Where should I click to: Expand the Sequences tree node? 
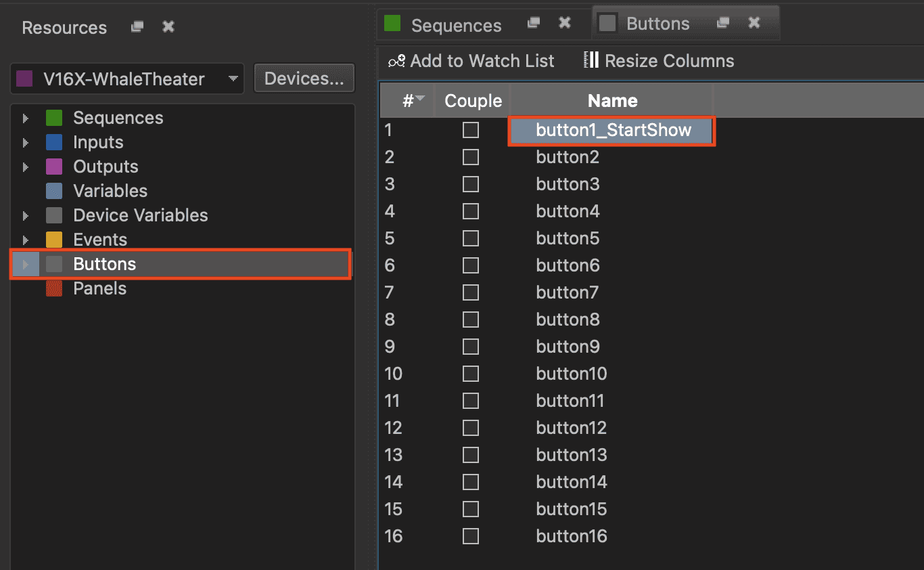[x=26, y=118]
